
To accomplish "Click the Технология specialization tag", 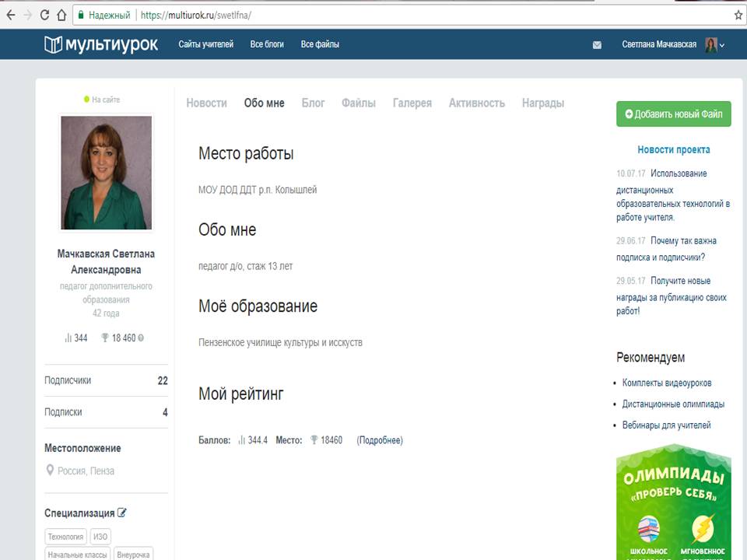I will [65, 537].
